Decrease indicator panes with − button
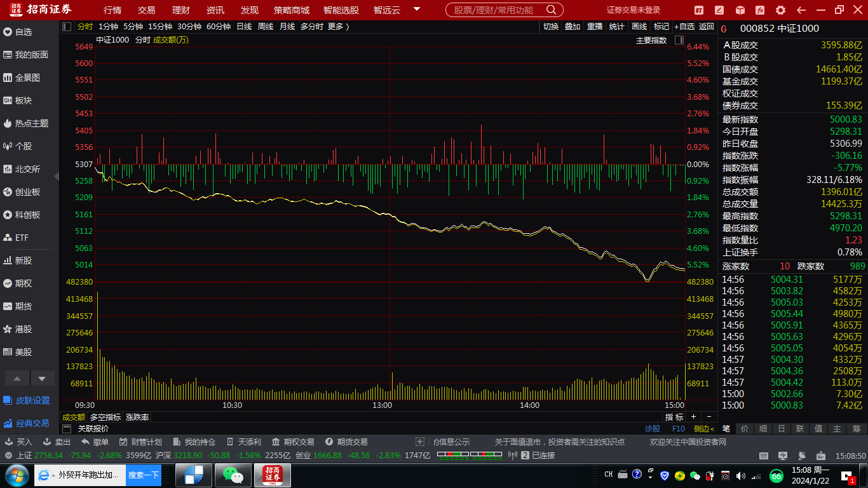This screenshot has width=868, height=488. pos(709,417)
